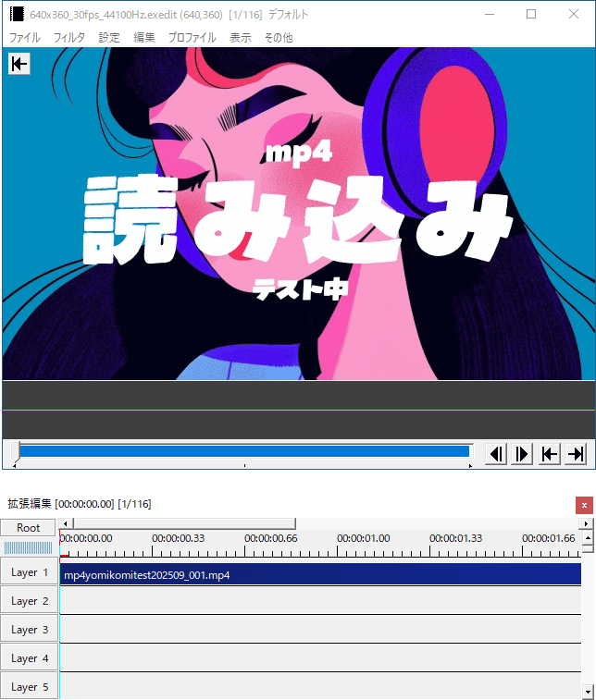Expand the その他 menu
This screenshot has height=700, width=596.
[279, 38]
